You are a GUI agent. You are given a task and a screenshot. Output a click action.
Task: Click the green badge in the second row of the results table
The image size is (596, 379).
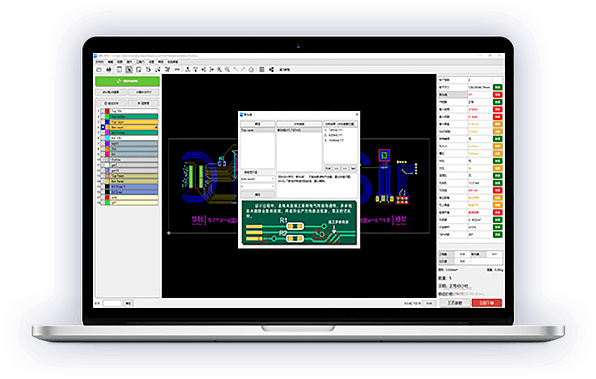498,87
